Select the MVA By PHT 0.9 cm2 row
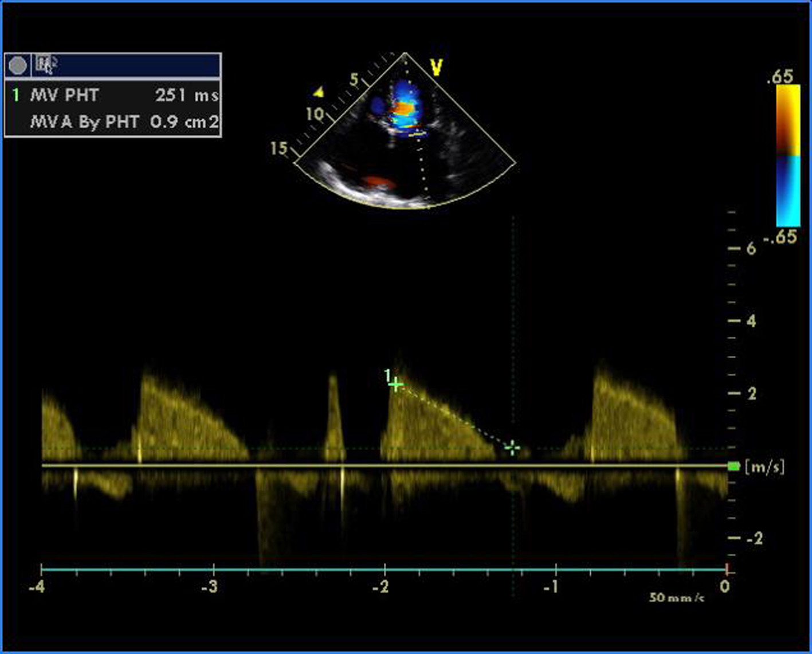Viewport: 812px width, 654px height. pos(113,122)
